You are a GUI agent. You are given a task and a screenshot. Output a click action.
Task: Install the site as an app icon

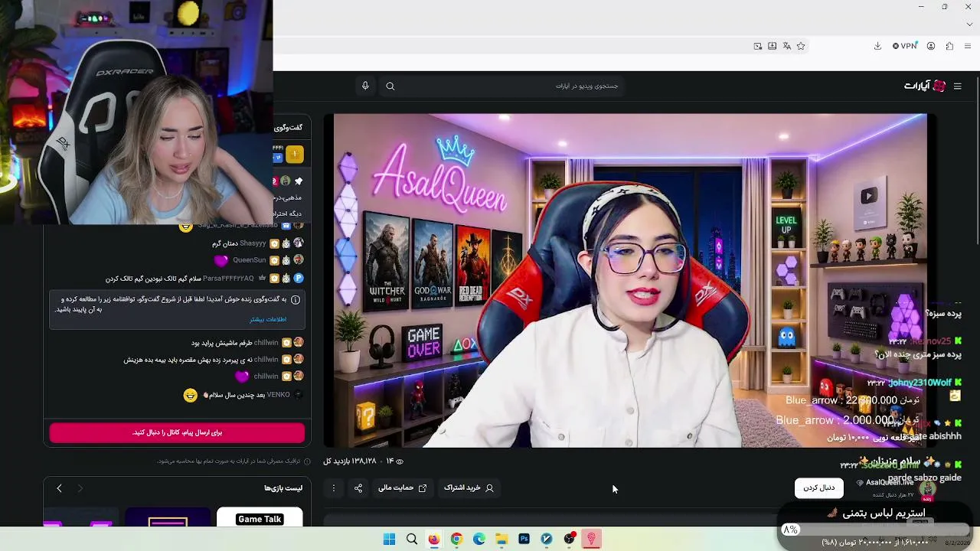pyautogui.click(x=772, y=46)
